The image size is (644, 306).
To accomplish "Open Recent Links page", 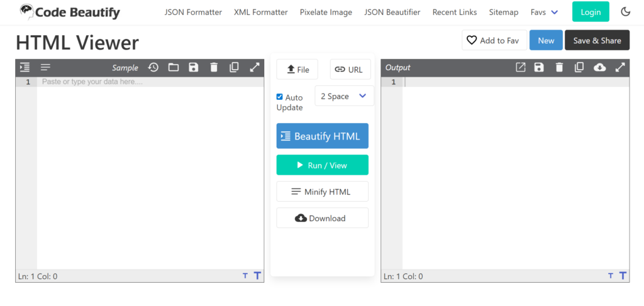I will (455, 13).
